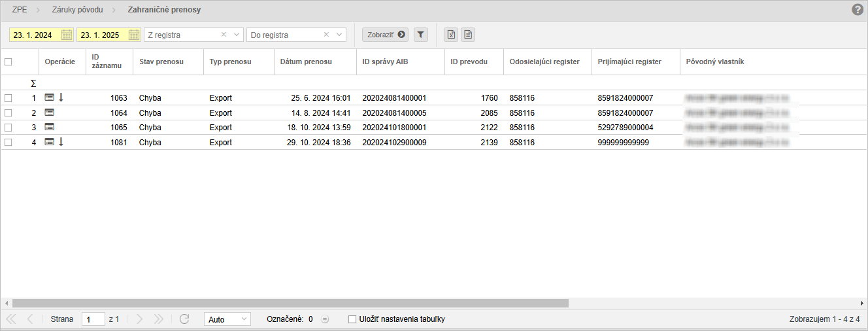Click date cell 18. 10. 2024 13:59
Screen dimensions: 868x333
point(319,128)
